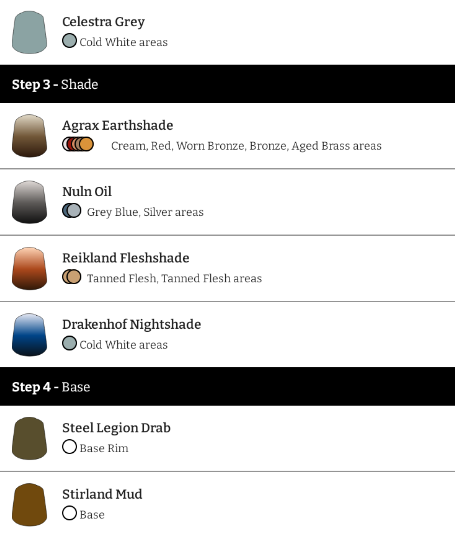Click the Tanned Flesh swatch under Reikland Fleshshade
The image size is (455, 534).
point(74,277)
